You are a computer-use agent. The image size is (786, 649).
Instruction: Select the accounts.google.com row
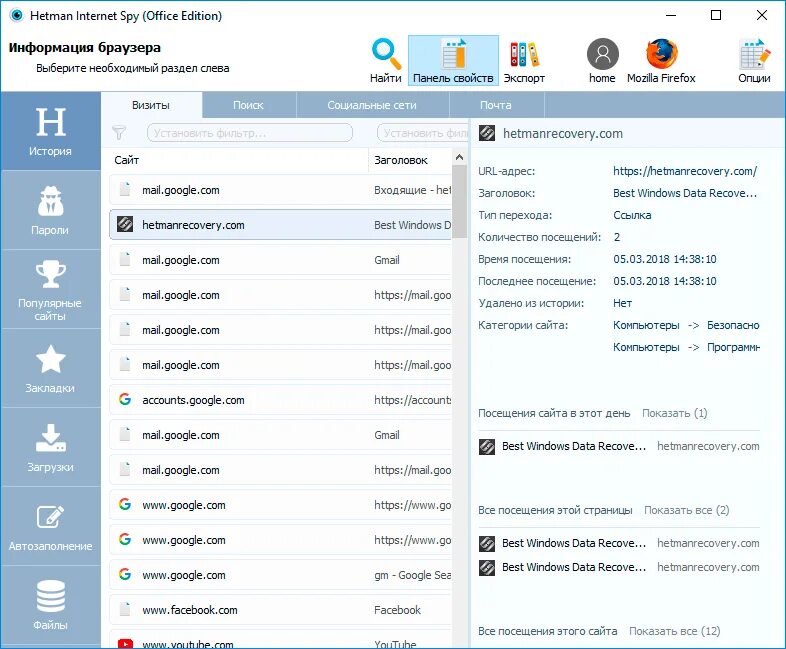pyautogui.click(x=281, y=400)
